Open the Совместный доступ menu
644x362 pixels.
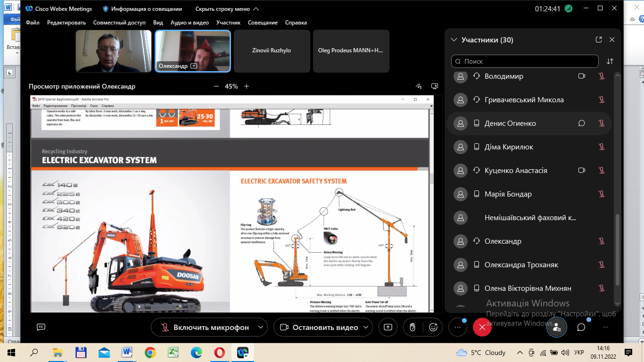[x=120, y=23]
